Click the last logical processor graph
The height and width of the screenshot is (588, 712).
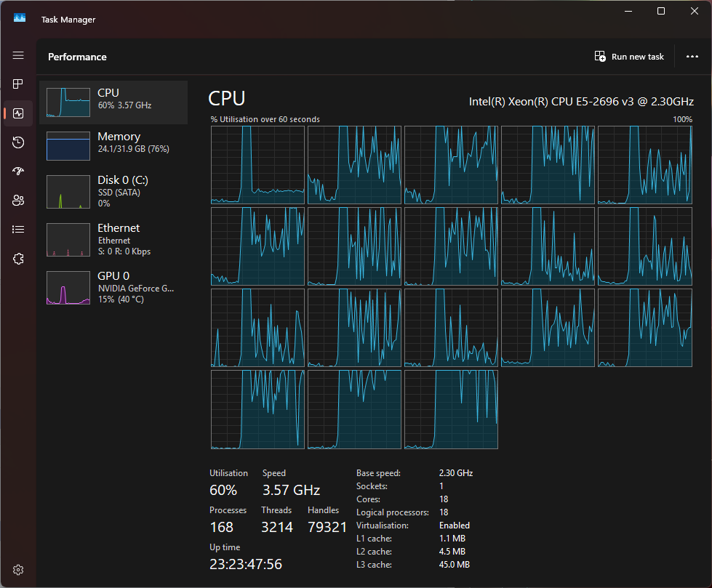click(451, 409)
